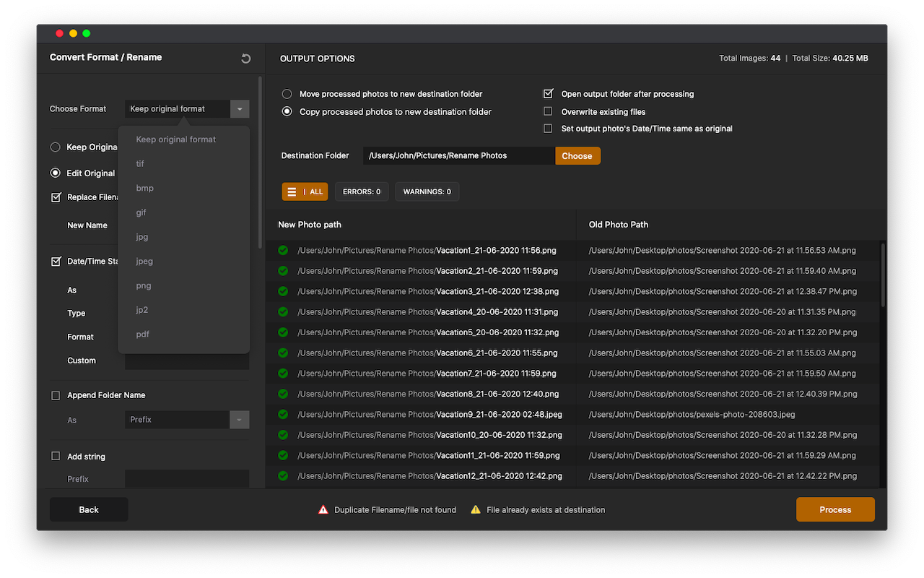Click the green checkmark beside Vacation12 entry
This screenshot has height=578, width=924.
(283, 476)
